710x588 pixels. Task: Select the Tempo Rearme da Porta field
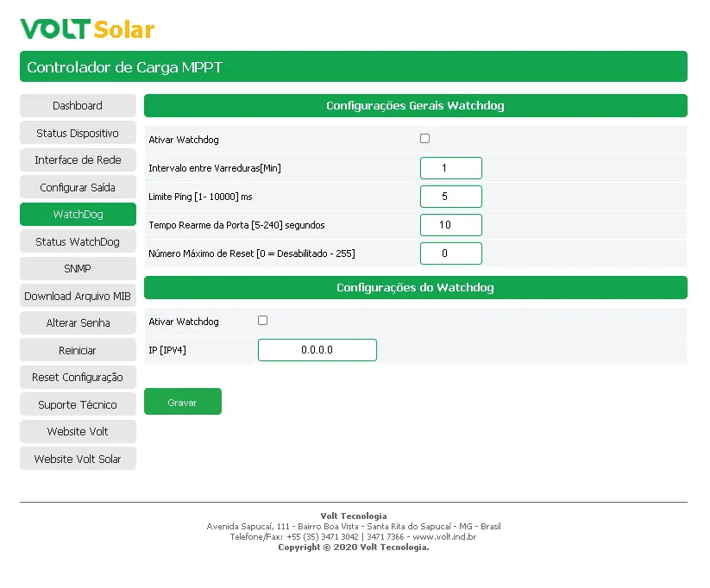(x=451, y=225)
